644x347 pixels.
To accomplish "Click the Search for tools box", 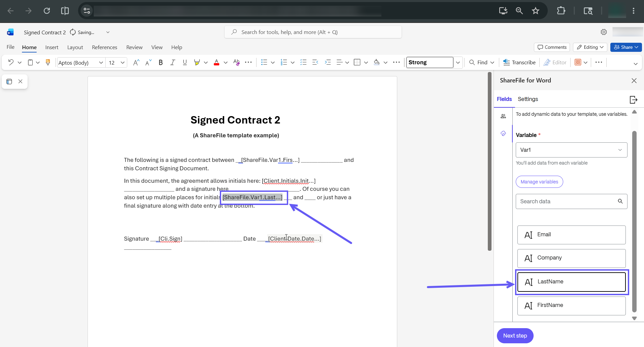I will coord(313,32).
